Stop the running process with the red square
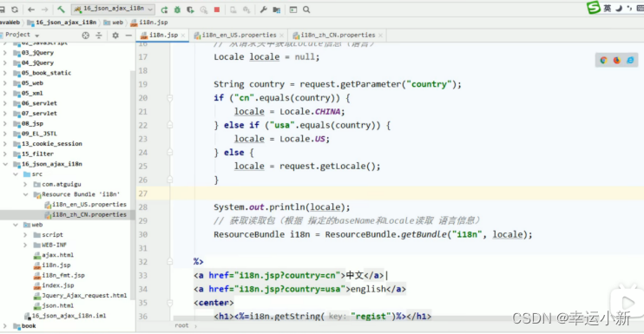 coord(217,10)
